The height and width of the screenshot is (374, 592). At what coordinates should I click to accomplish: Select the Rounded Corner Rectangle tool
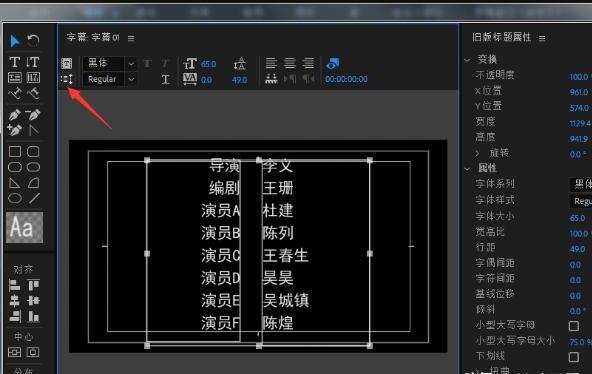tap(33, 151)
